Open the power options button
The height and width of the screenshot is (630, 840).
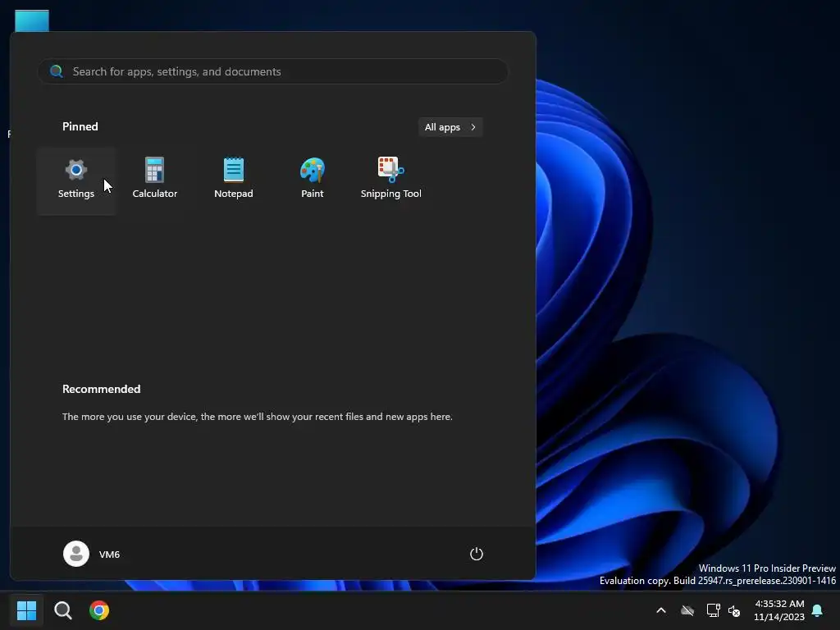[477, 554]
